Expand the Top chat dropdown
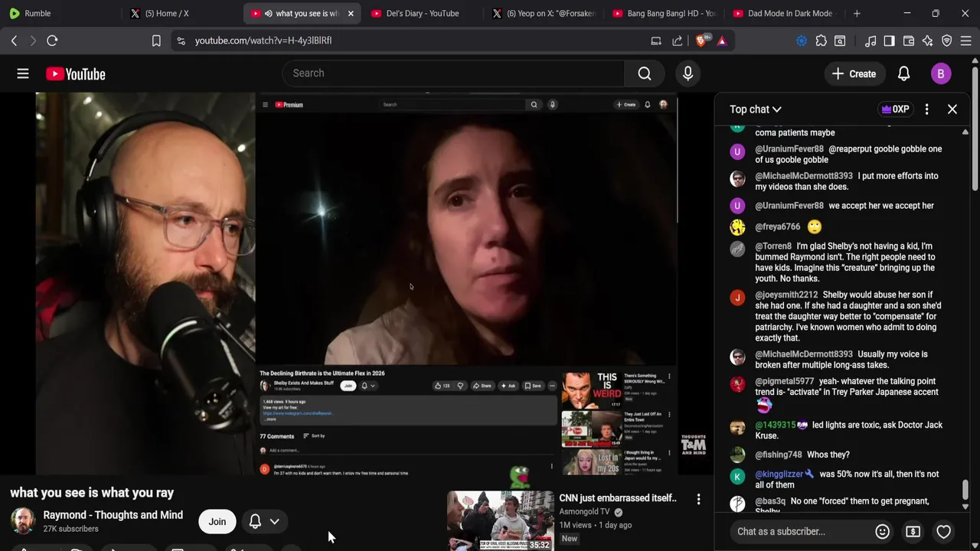The width and height of the screenshot is (980, 551). [756, 109]
